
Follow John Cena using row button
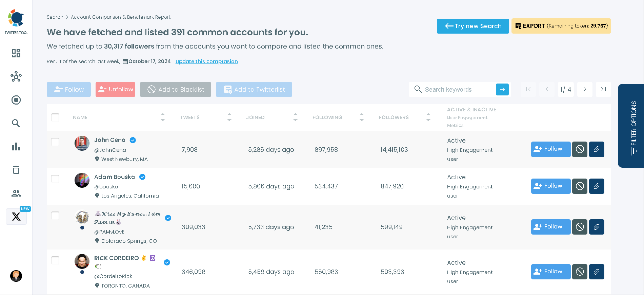tap(551, 149)
